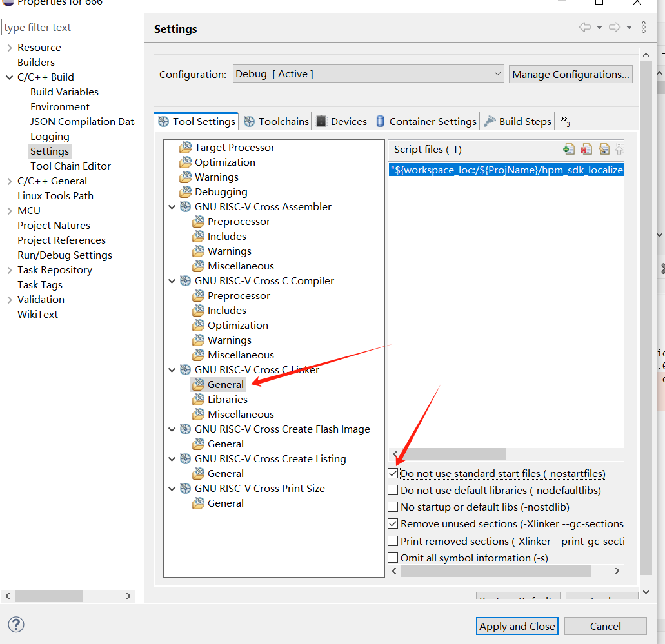Open the Container Settings tab

[426, 122]
